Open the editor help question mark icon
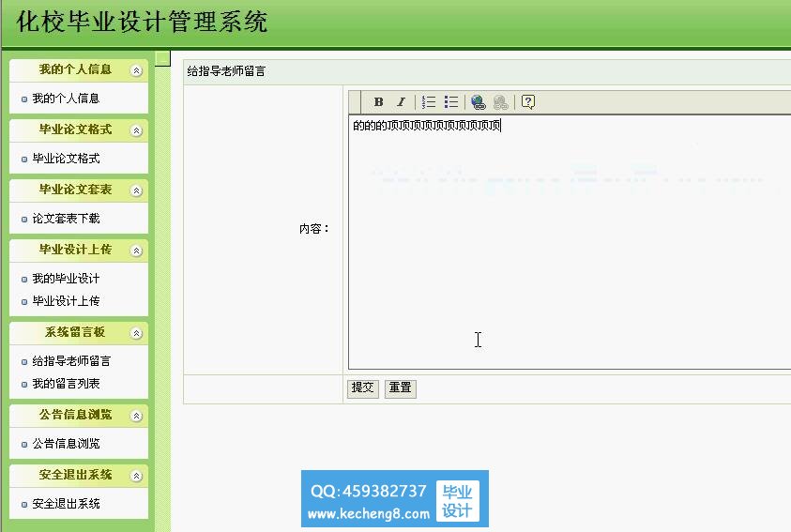This screenshot has height=532, width=791. tap(527, 102)
